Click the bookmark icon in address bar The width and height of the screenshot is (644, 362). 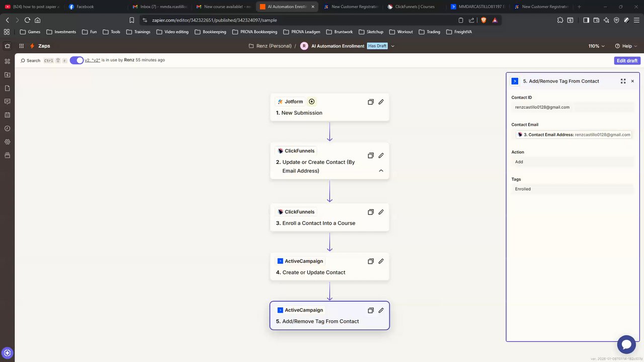pyautogui.click(x=132, y=20)
